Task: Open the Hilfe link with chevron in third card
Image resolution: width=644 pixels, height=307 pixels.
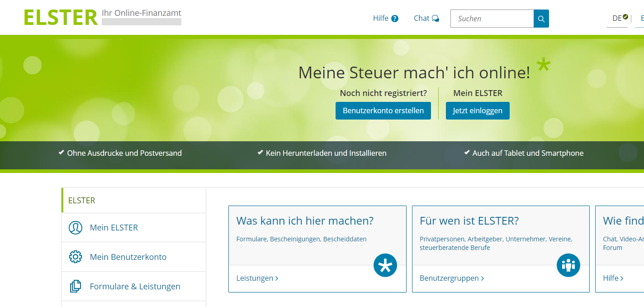Action: [x=613, y=278]
